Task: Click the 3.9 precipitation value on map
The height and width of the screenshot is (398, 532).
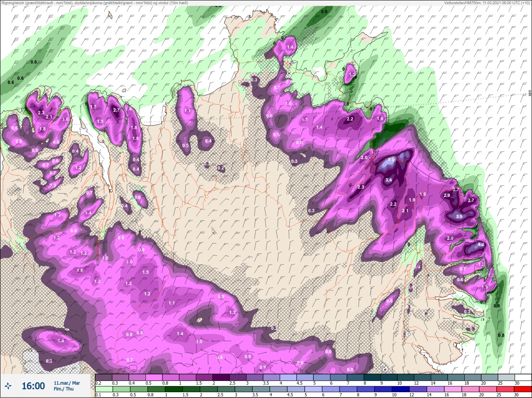Action: pos(459,217)
